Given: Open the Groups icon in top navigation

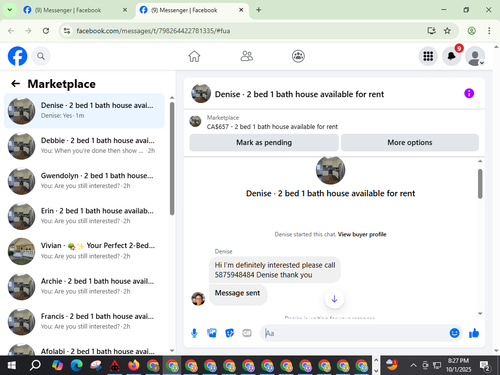Looking at the screenshot, I should [298, 56].
